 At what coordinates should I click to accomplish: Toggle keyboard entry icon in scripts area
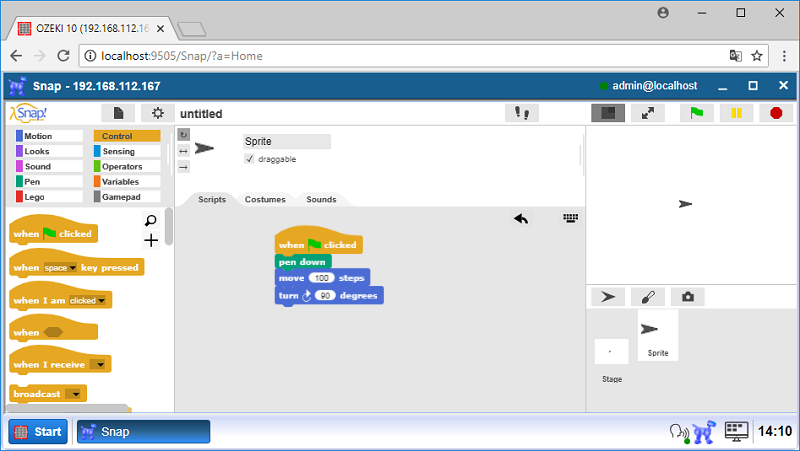tap(570, 218)
